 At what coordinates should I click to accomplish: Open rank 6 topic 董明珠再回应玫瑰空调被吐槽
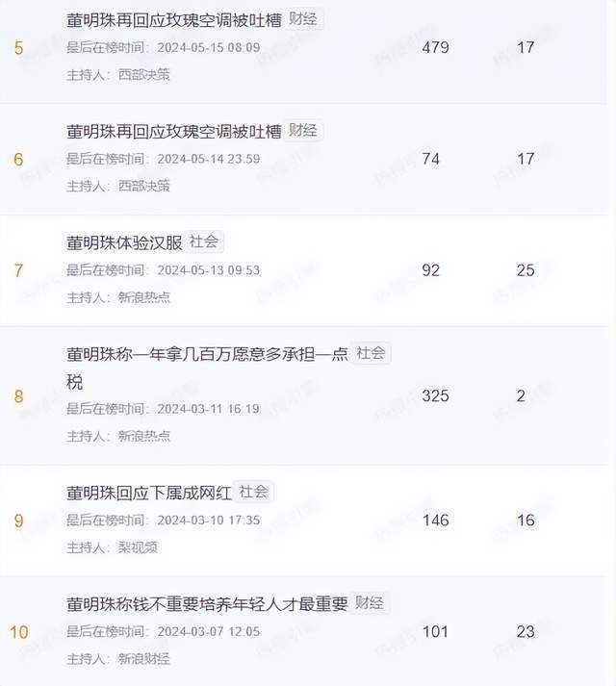click(x=174, y=131)
